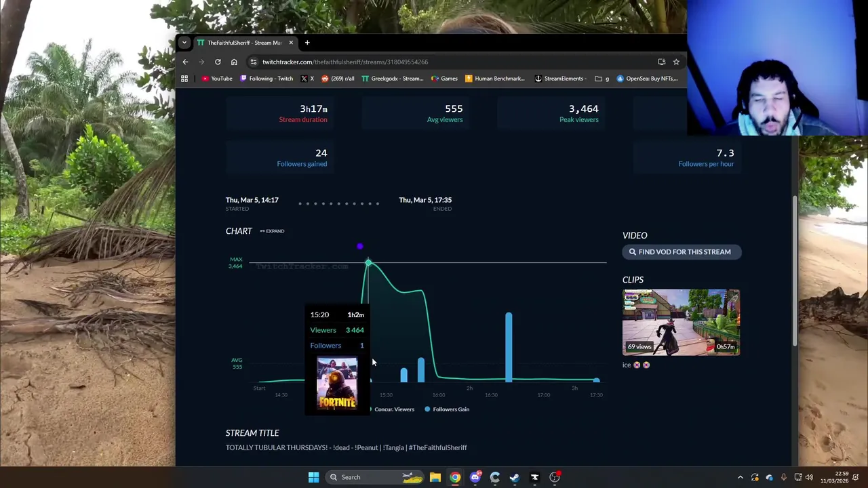Open the Following - Twitch bookmark
868x488 pixels.
(267, 79)
